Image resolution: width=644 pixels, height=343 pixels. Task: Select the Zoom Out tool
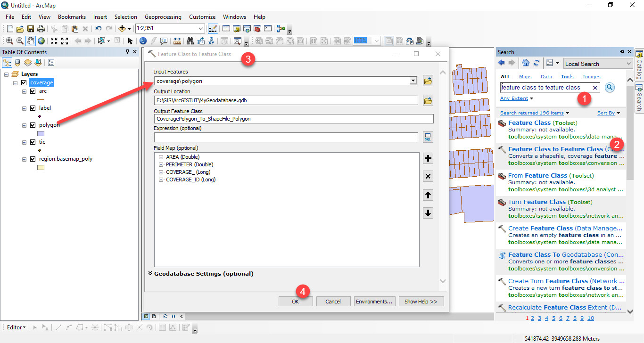point(20,41)
